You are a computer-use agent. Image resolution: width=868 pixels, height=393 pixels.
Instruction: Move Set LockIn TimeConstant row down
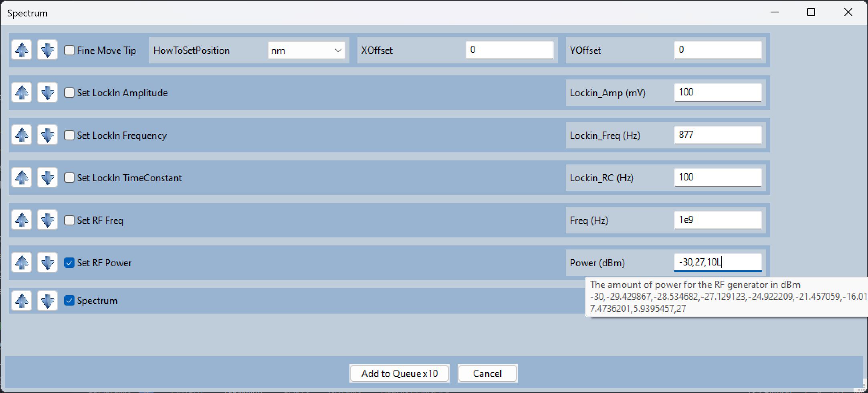pyautogui.click(x=47, y=178)
